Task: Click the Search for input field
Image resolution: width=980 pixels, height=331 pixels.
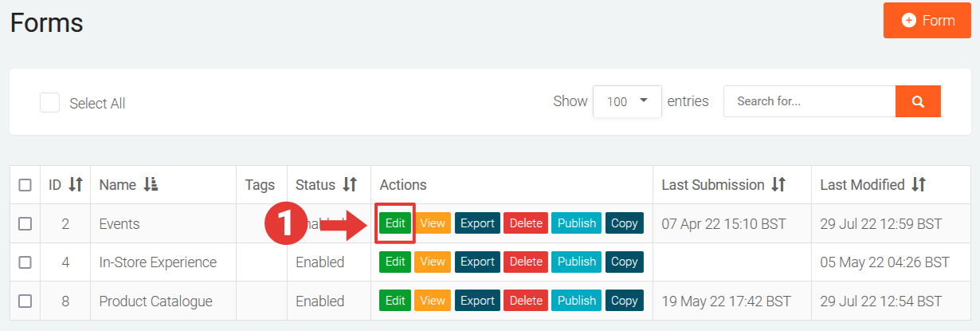Action: [x=809, y=101]
